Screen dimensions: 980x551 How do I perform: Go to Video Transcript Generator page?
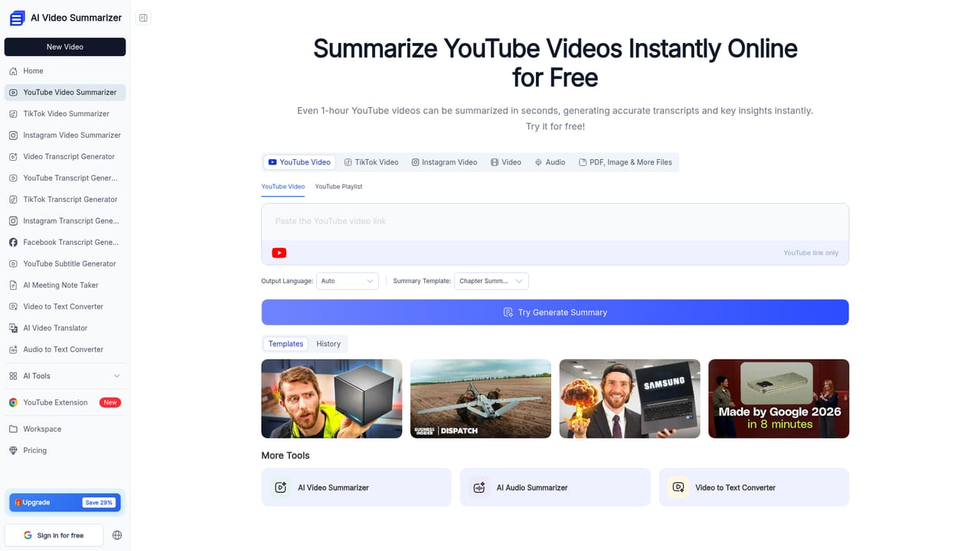point(65,157)
